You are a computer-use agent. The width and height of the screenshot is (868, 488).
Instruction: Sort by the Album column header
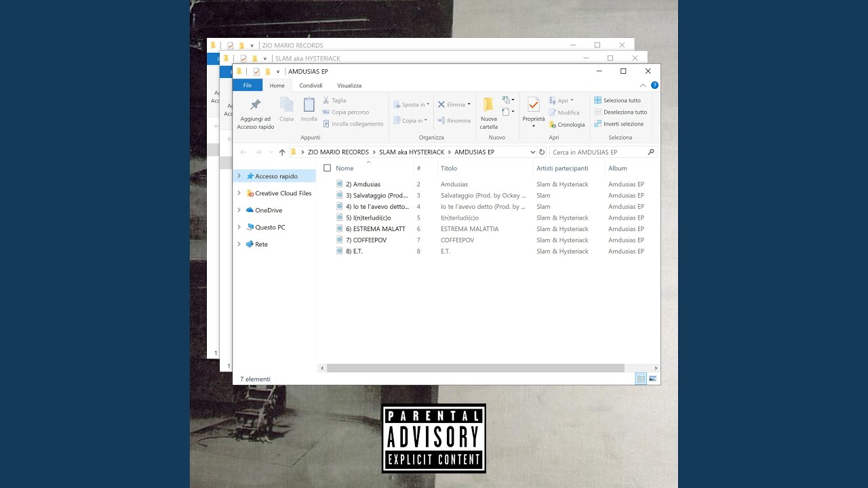tap(618, 168)
